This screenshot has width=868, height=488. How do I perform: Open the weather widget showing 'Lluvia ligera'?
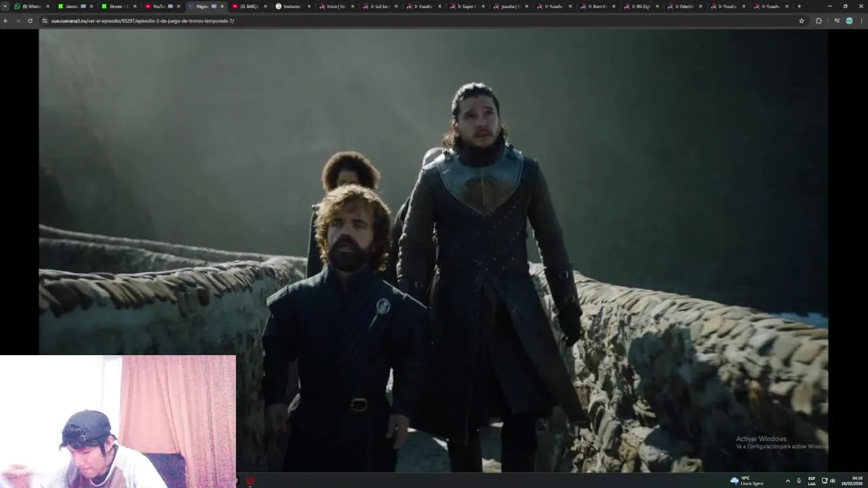tap(747, 481)
